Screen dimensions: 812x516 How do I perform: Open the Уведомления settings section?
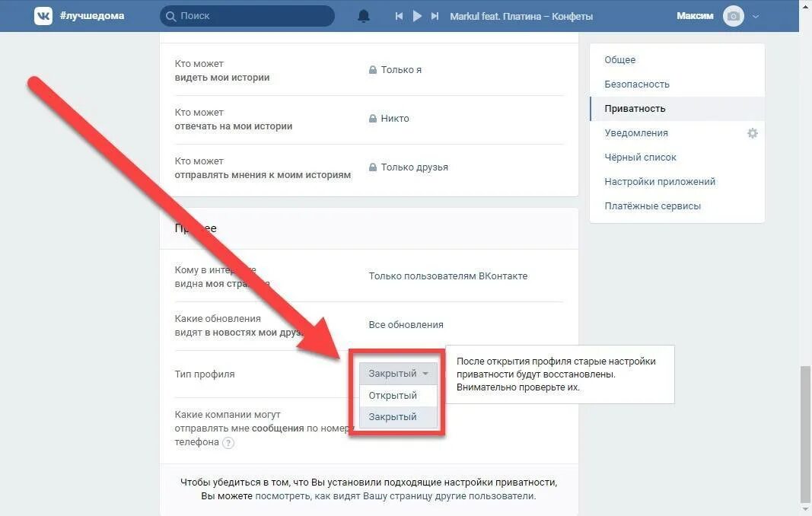636,132
